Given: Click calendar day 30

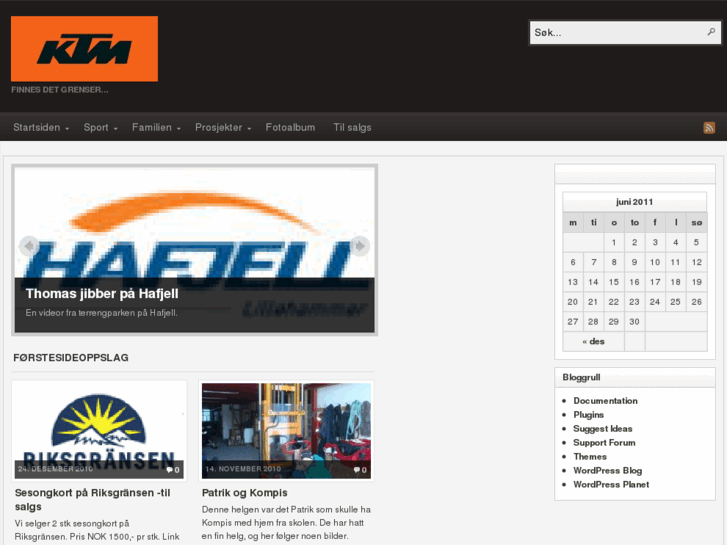Looking at the screenshot, I should (634, 321).
